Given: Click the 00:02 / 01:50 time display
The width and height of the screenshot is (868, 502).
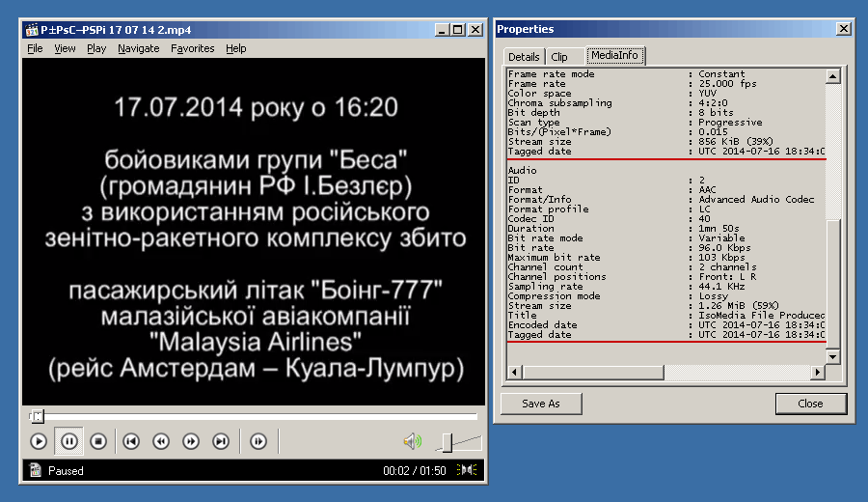Looking at the screenshot, I should tap(415, 471).
